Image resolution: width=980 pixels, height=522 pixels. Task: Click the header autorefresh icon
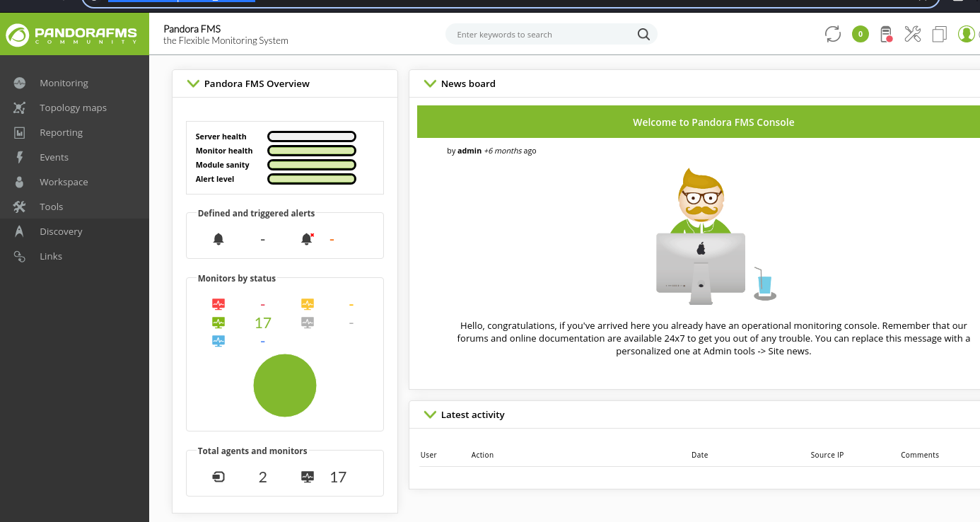coord(833,34)
